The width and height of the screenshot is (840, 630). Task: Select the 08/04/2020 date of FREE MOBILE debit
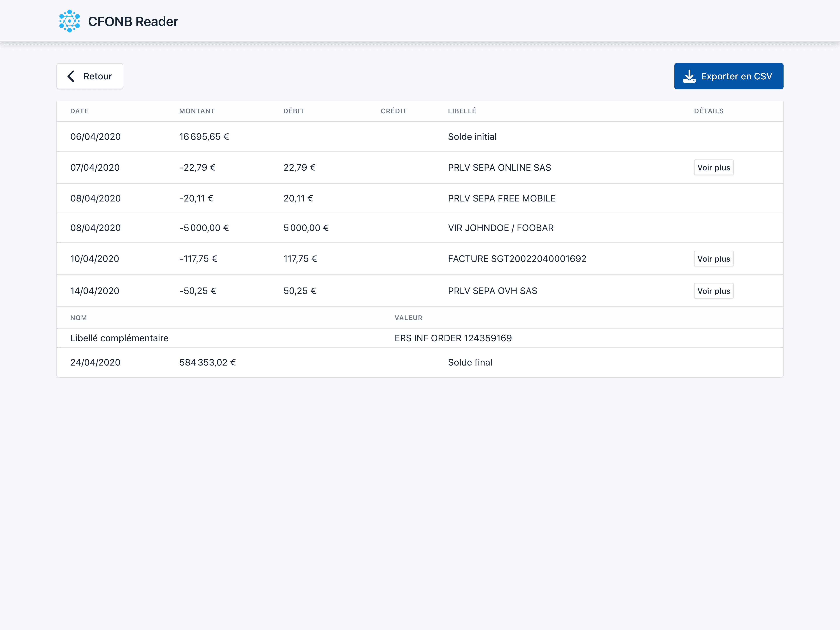pyautogui.click(x=95, y=198)
